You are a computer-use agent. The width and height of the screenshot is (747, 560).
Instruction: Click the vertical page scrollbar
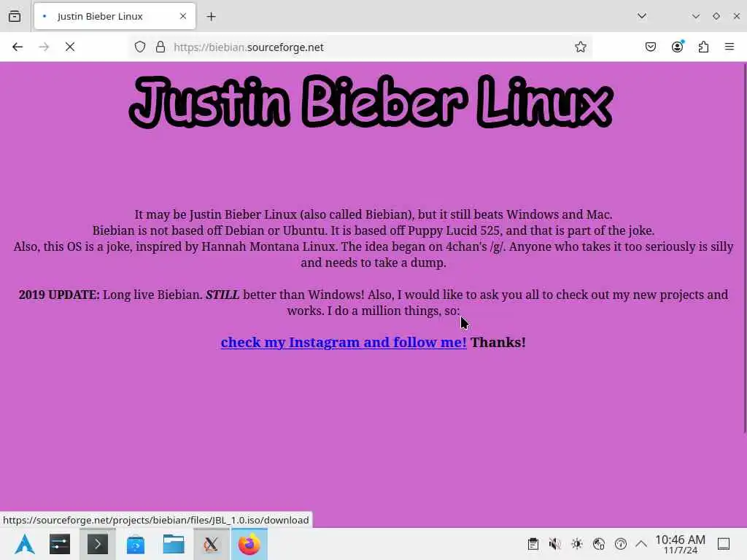[x=744, y=248]
